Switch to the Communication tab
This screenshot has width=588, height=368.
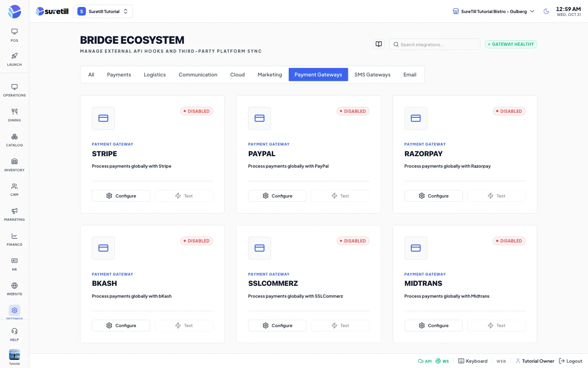198,75
